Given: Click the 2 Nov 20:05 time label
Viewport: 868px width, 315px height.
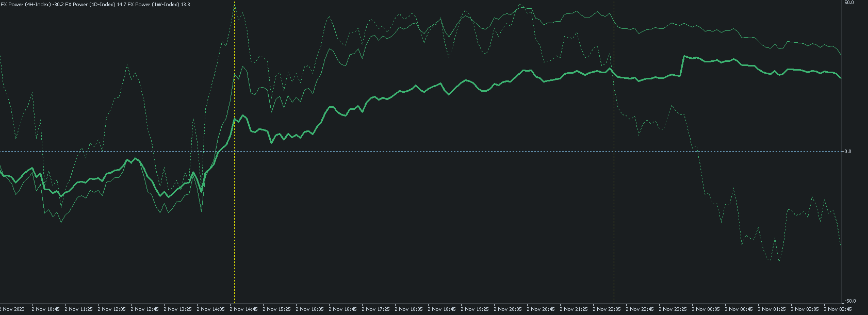Looking at the screenshot, I should pos(507,309).
